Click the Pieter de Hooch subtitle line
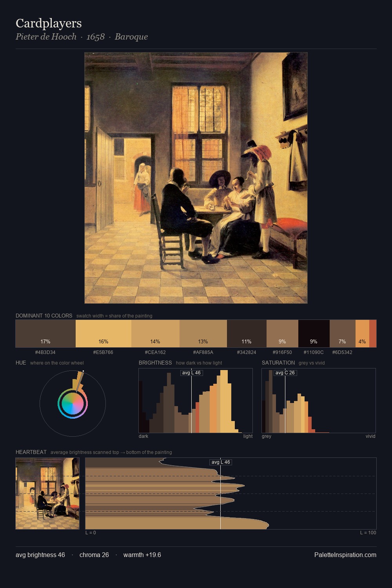The image size is (392, 588). point(82,37)
